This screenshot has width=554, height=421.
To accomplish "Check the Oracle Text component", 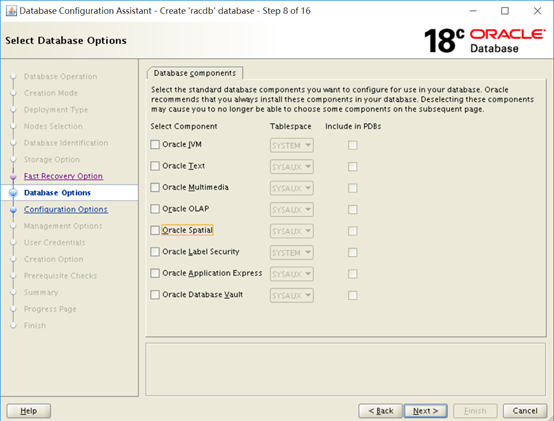I will [155, 166].
